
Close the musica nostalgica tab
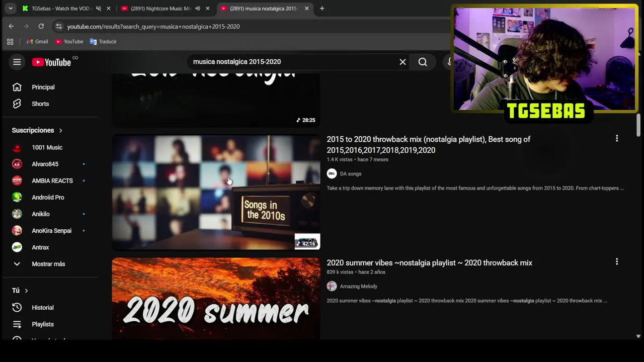[x=306, y=9]
